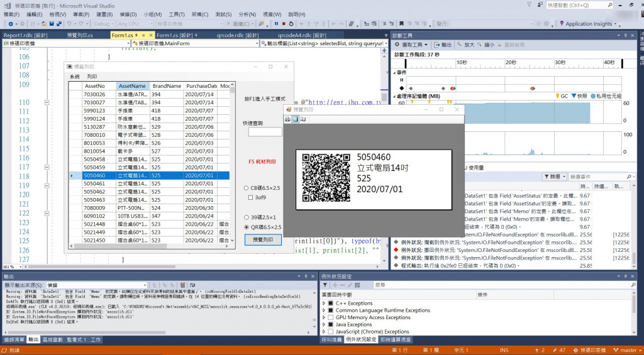Switch to the qrcode.rdlc [設計] tab

tap(238, 35)
